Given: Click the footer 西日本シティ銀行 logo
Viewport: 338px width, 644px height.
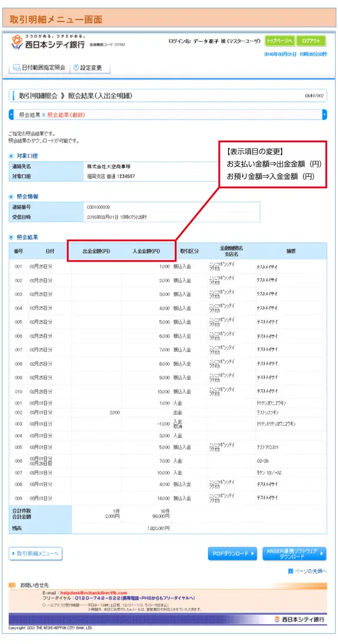Looking at the screenshot, I should coord(300,619).
